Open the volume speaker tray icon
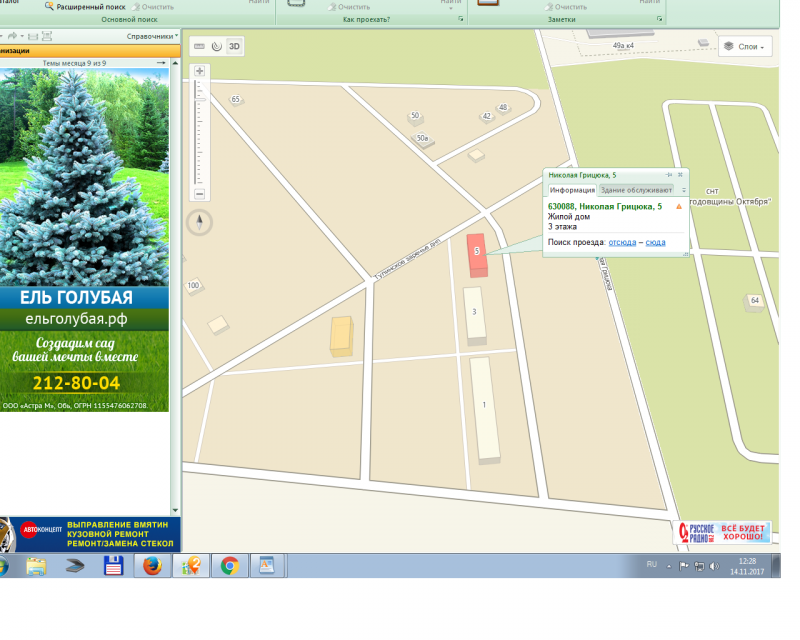 click(x=714, y=566)
